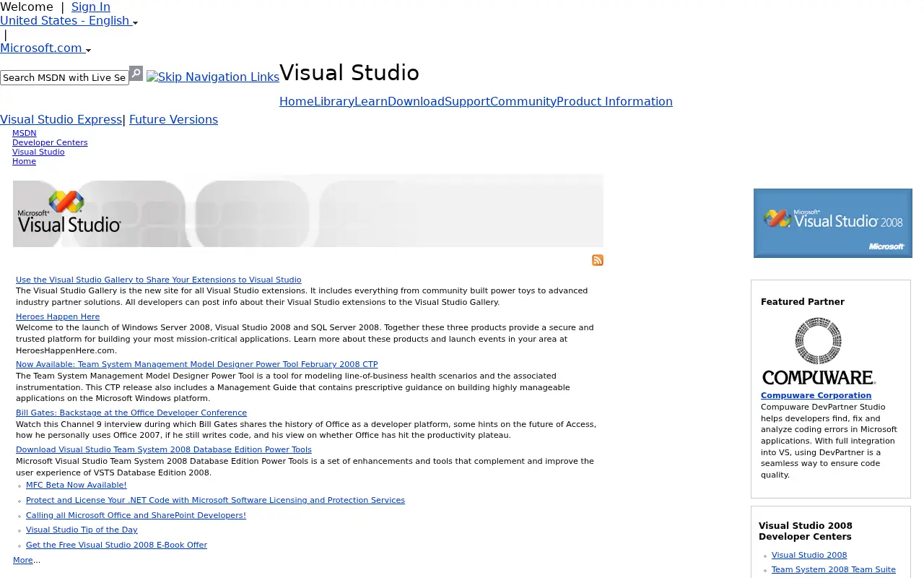This screenshot has width=924, height=578.
Task: Click MFC Beta Now Available link
Action: [77, 485]
